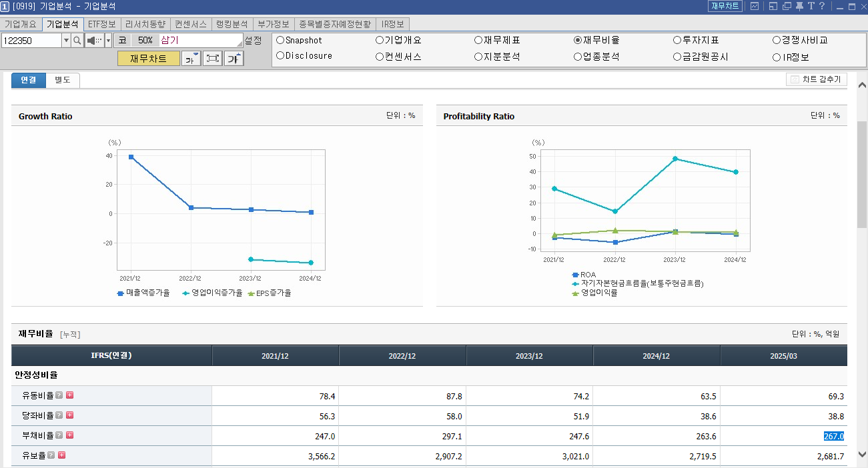Click the 2025/03 column header
Viewport: 868px width, 468px height.
click(x=784, y=356)
